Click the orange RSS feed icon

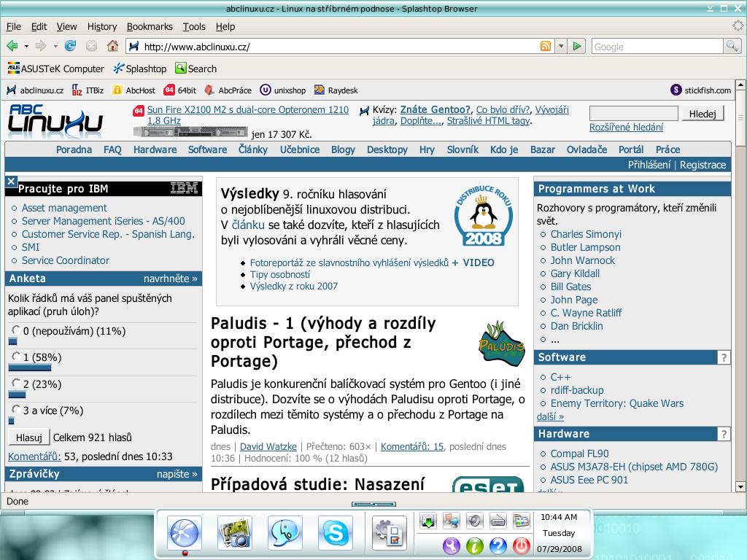(546, 46)
